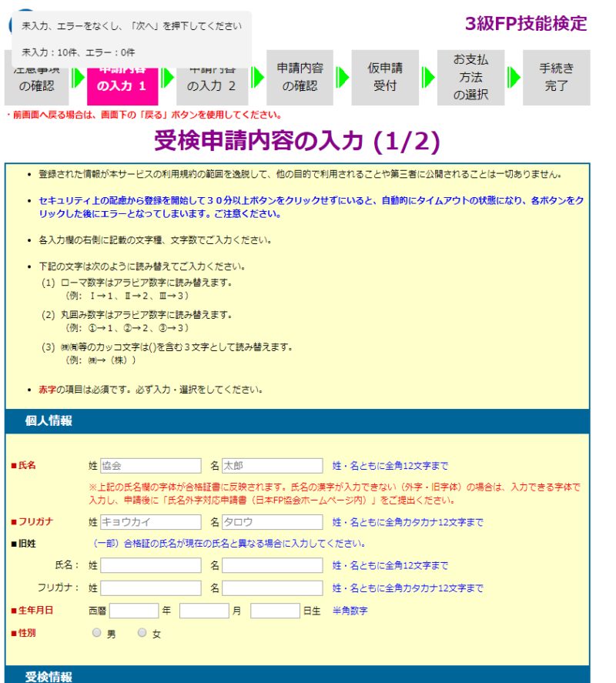Image resolution: width=616 pixels, height=683 pixels.
Task: Click the 旧姓 フリガナ 名 input field
Action: point(273,588)
